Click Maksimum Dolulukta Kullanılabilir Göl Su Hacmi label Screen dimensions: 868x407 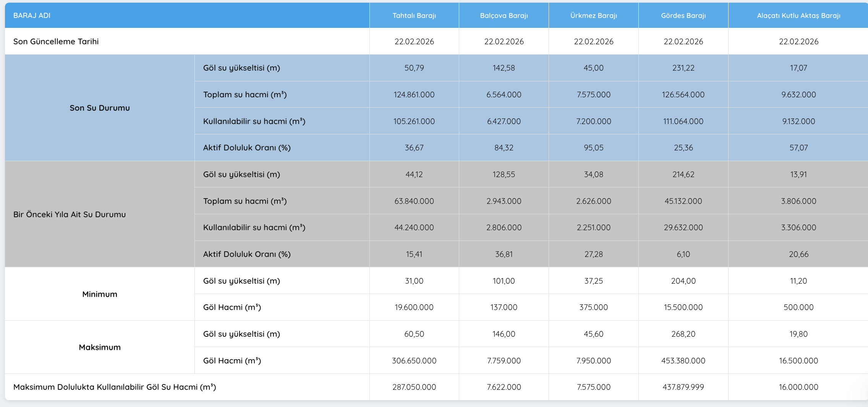pos(115,387)
